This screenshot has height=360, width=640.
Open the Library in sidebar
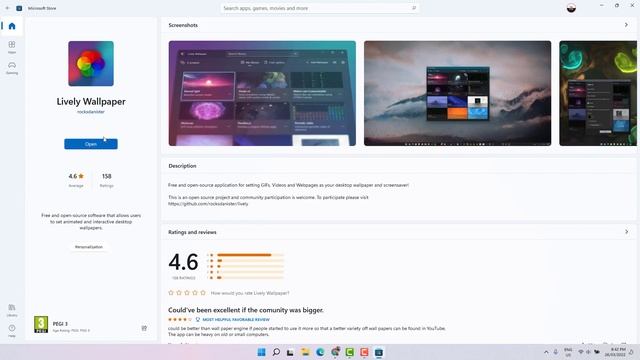[x=12, y=310]
